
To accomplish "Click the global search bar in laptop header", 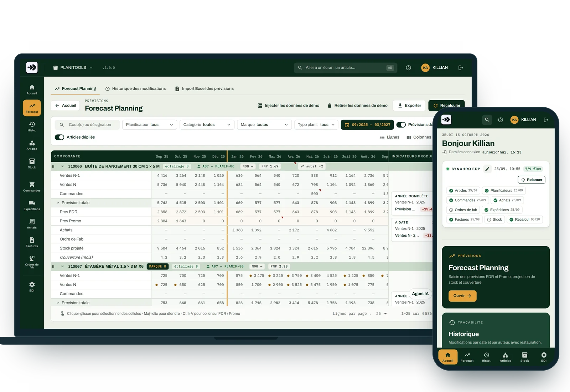I will [345, 68].
